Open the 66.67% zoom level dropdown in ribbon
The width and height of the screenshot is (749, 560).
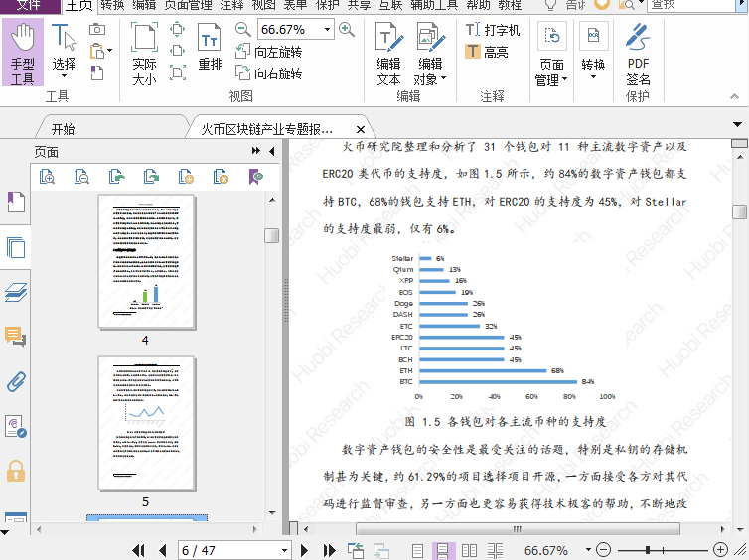[327, 29]
